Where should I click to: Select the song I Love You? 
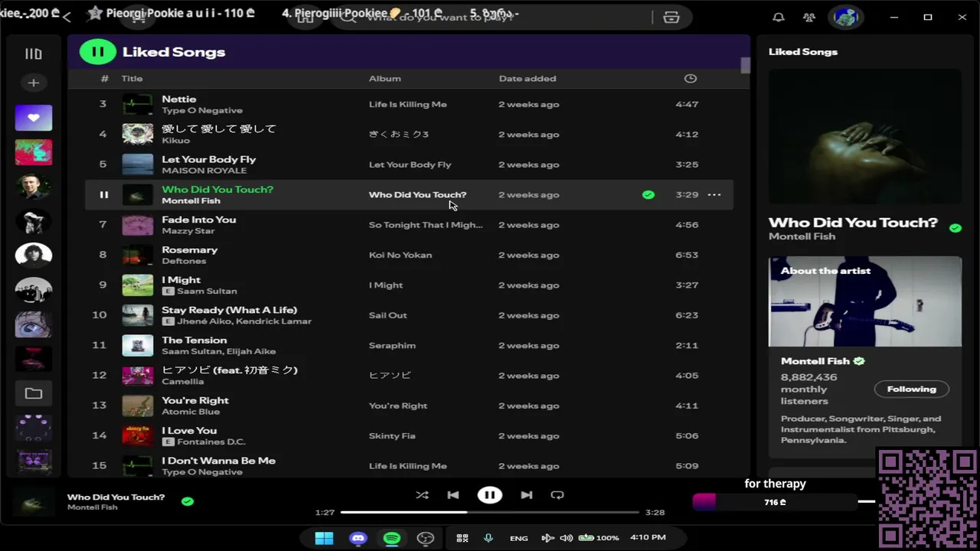tap(408, 435)
